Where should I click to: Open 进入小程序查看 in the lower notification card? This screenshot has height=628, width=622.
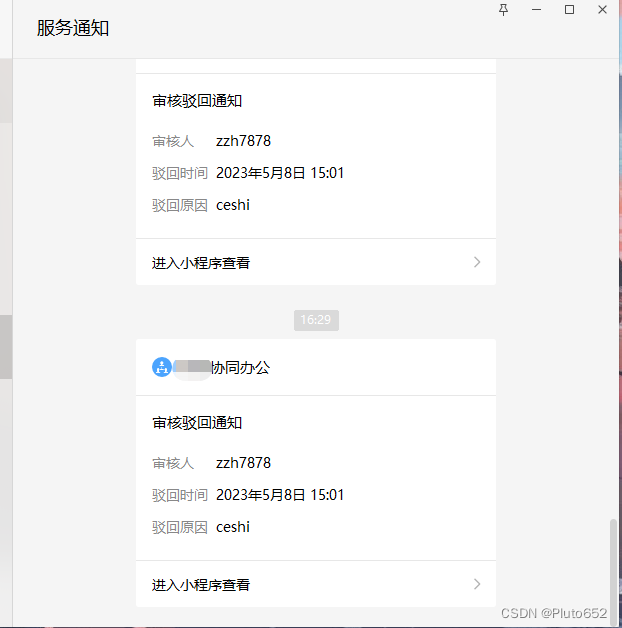pyautogui.click(x=316, y=584)
